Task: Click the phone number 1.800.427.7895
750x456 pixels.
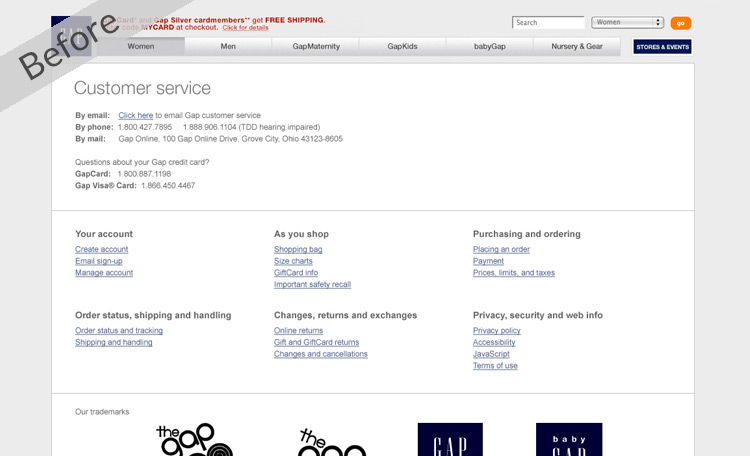Action: point(145,127)
